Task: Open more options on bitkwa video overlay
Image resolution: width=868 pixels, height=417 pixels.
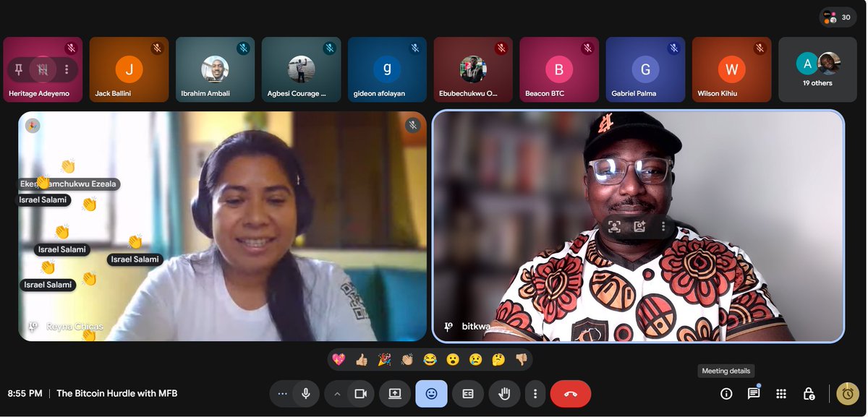Action: (663, 226)
